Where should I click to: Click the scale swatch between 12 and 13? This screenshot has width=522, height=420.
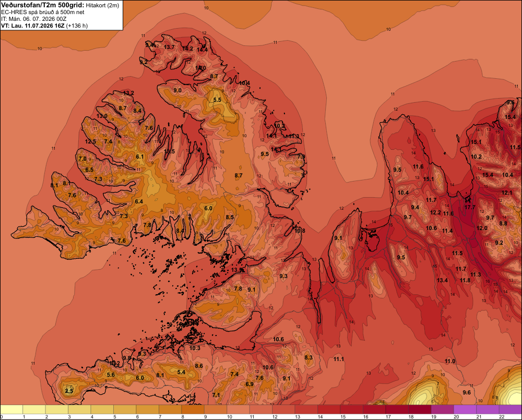[283, 410]
